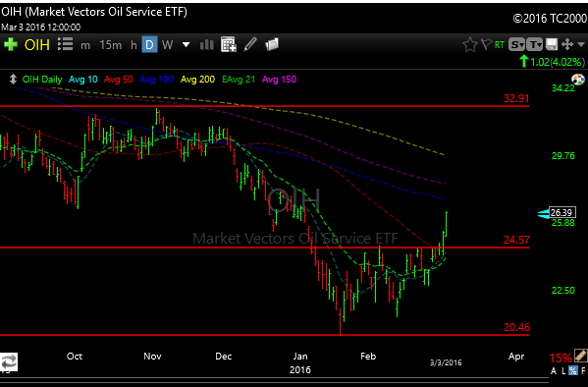Toggle the highlighted percent scale option
This screenshot has width=588, height=387.
coord(573,371)
